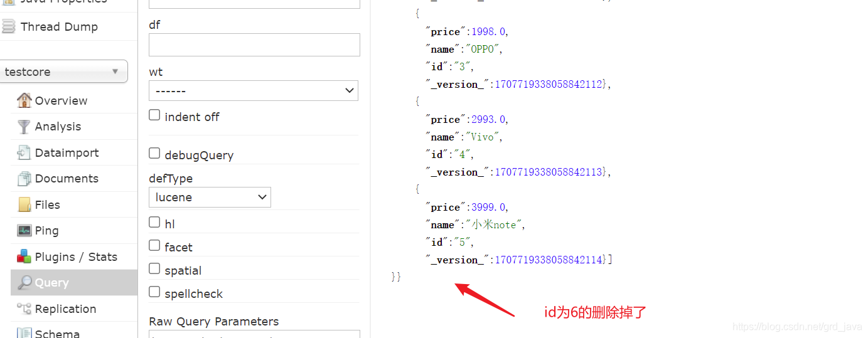Image resolution: width=868 pixels, height=338 pixels.
Task: Click the Raw Query Parameters label
Action: pos(213,321)
